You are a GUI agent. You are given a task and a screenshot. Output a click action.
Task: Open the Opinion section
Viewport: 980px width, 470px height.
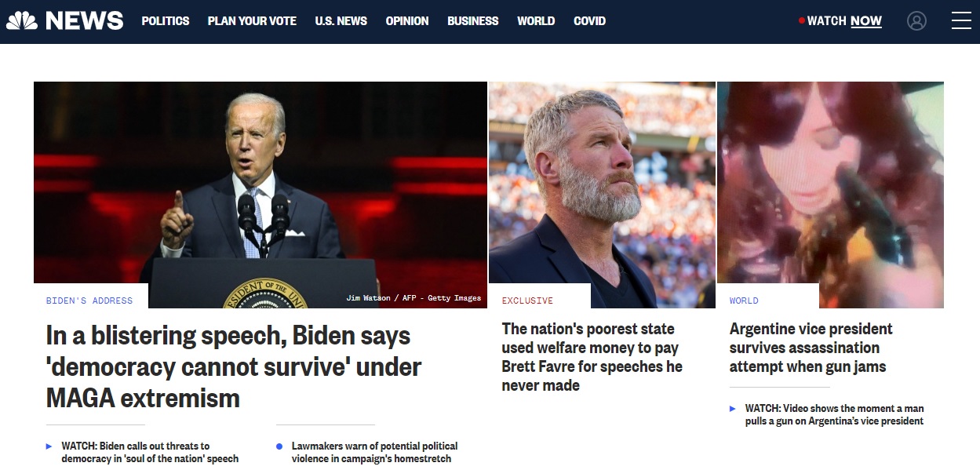click(x=407, y=21)
